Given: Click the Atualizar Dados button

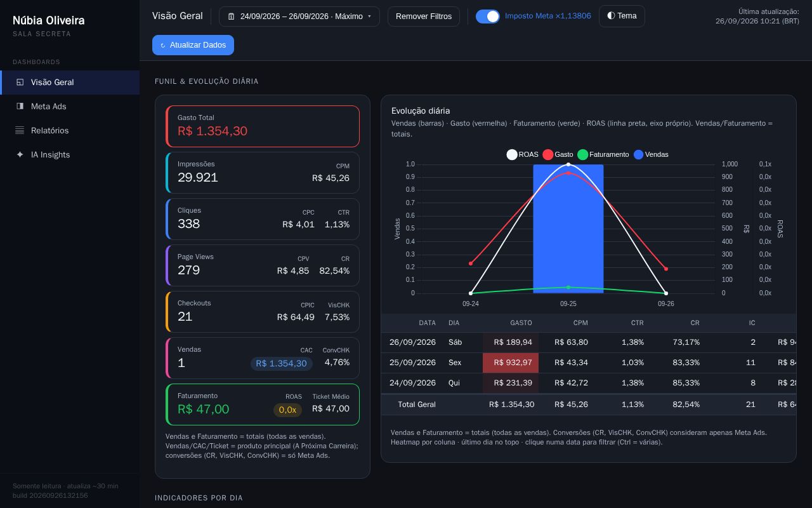Looking at the screenshot, I should click(193, 45).
